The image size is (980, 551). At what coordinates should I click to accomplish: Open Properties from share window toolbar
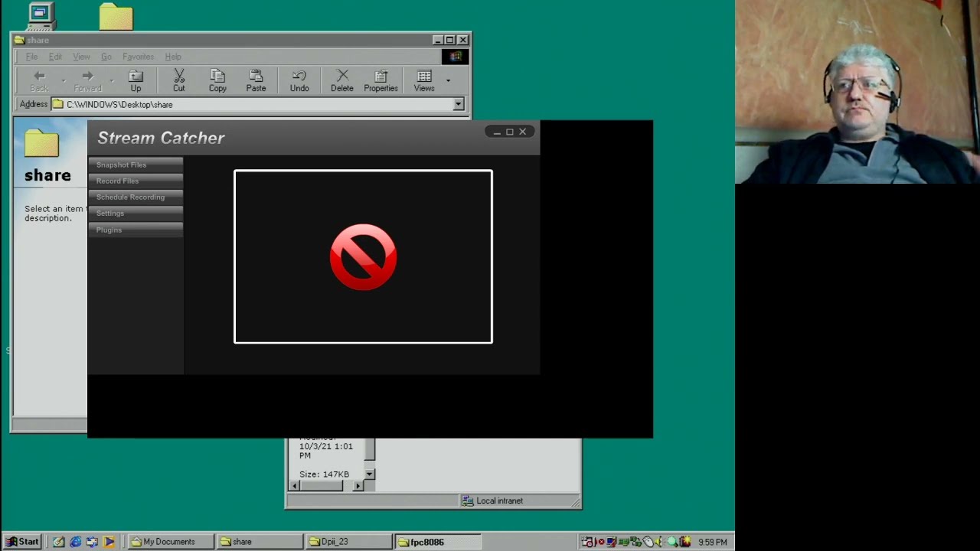381,80
